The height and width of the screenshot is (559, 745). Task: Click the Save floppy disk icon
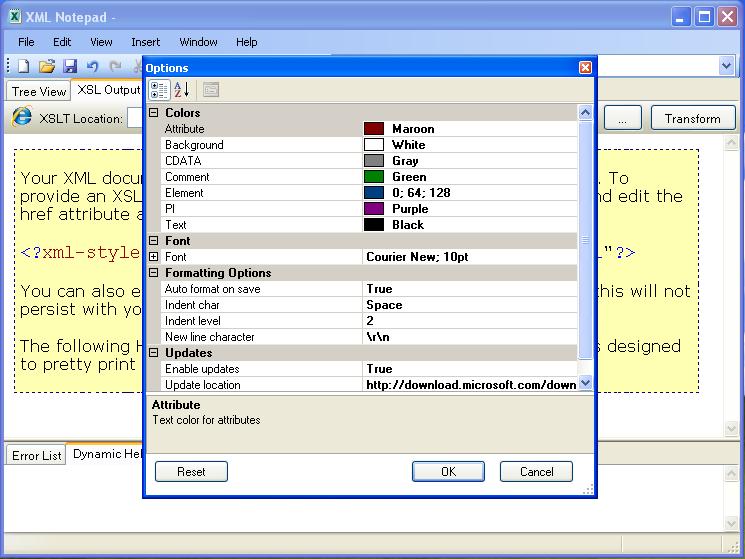point(70,66)
